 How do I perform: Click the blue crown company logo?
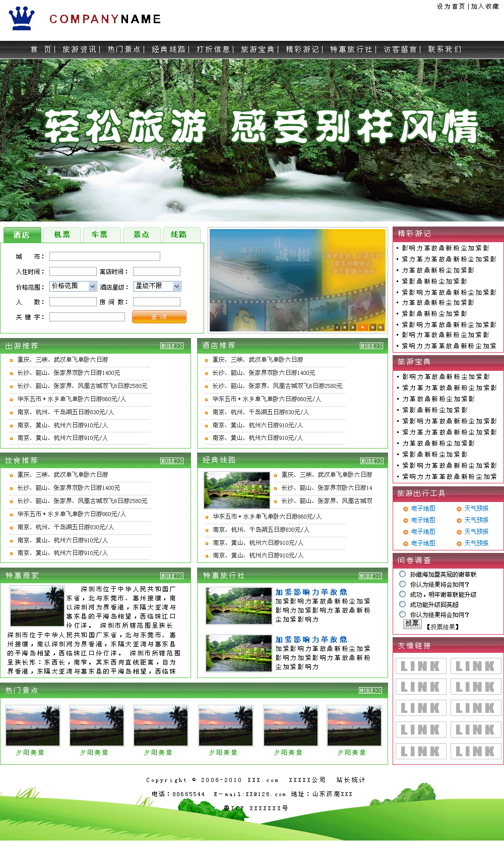pos(22,19)
